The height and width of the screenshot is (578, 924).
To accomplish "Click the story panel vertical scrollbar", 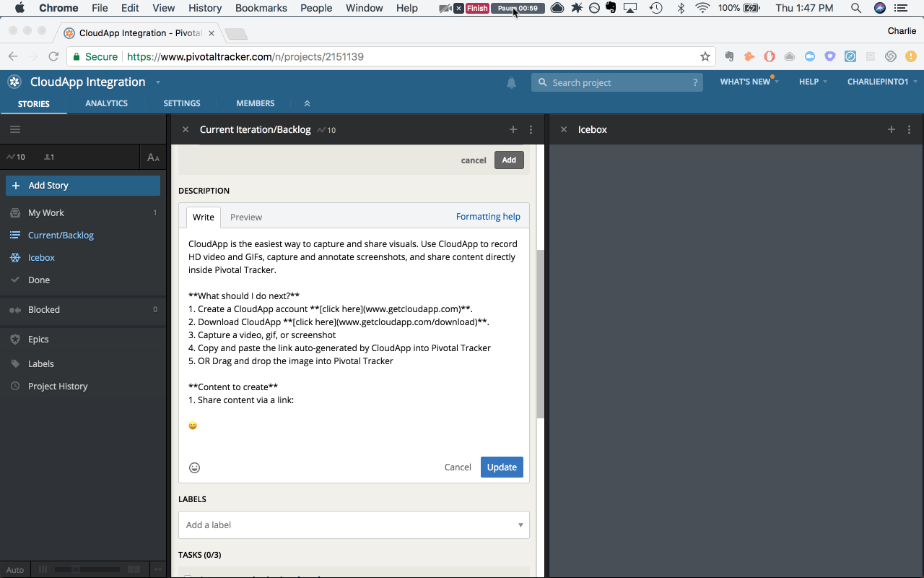I will point(540,335).
